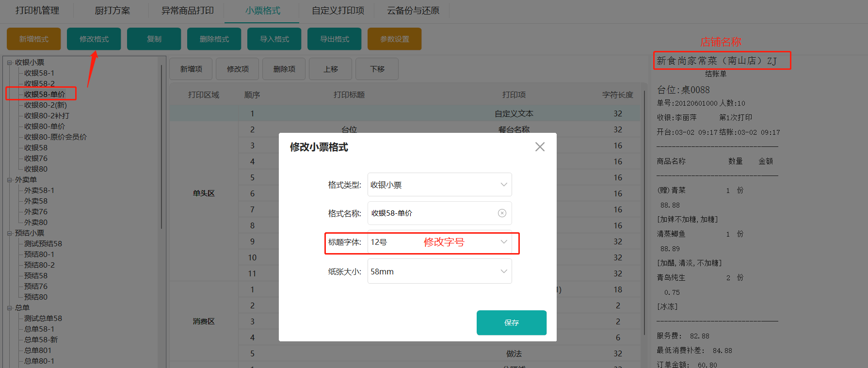868x368 pixels.
Task: Open 自定义打印项 tab
Action: point(338,11)
